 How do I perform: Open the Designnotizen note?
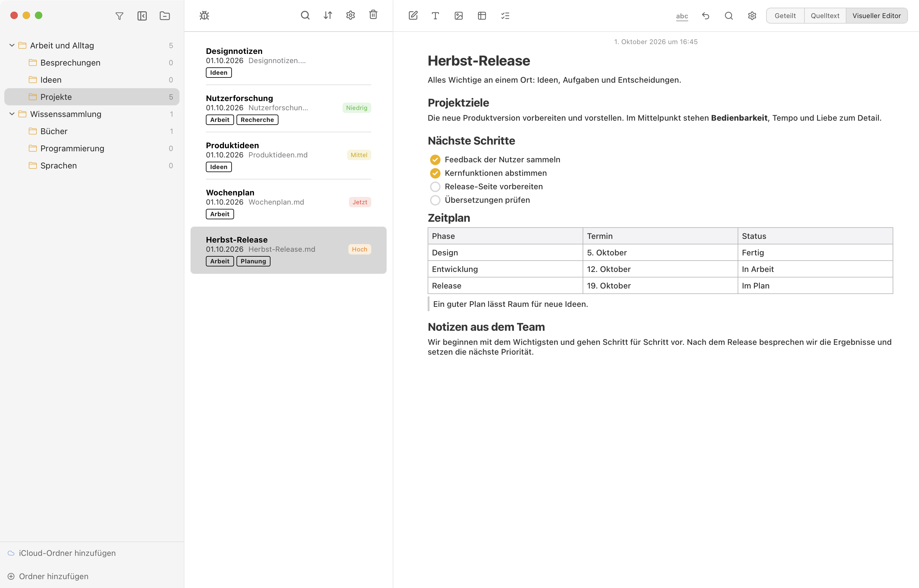point(288,62)
